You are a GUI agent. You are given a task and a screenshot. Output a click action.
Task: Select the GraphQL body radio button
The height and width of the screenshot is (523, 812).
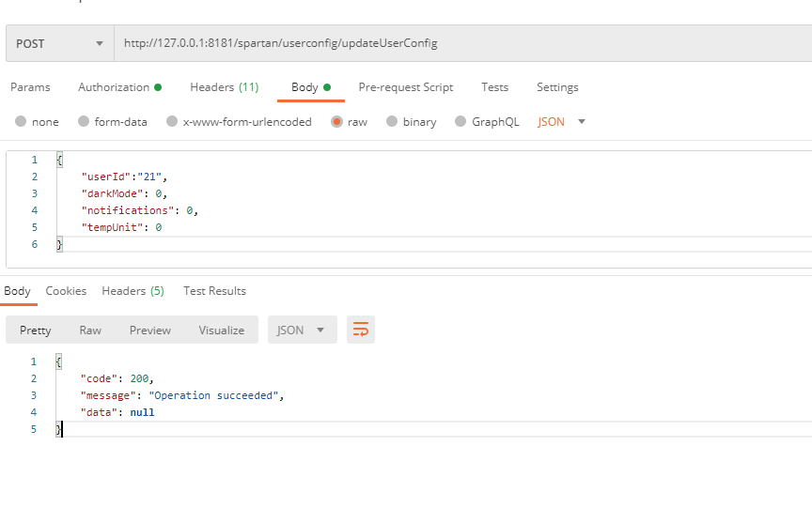(x=461, y=122)
